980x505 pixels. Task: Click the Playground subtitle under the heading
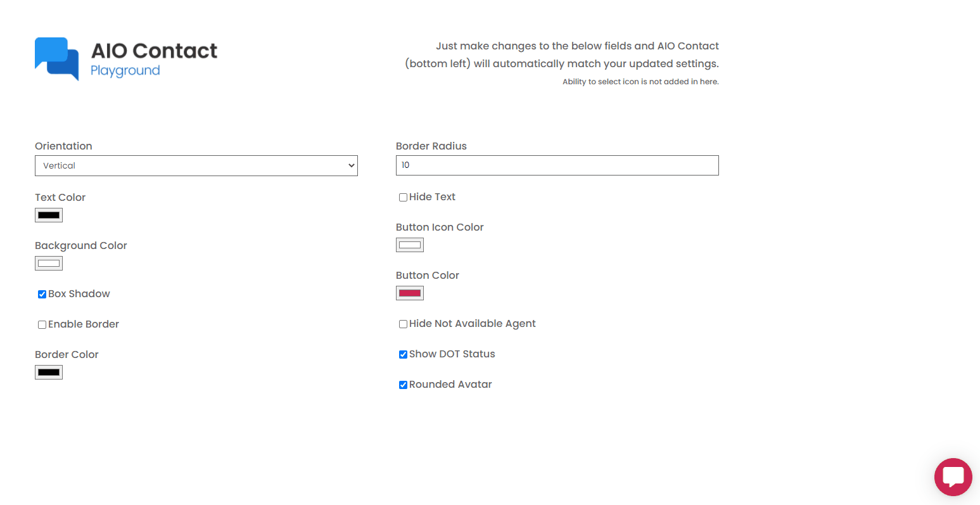pyautogui.click(x=125, y=70)
